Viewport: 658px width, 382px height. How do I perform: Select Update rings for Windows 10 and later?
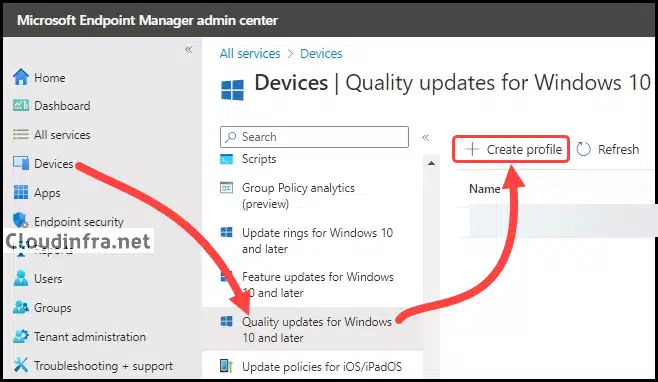tap(317, 241)
